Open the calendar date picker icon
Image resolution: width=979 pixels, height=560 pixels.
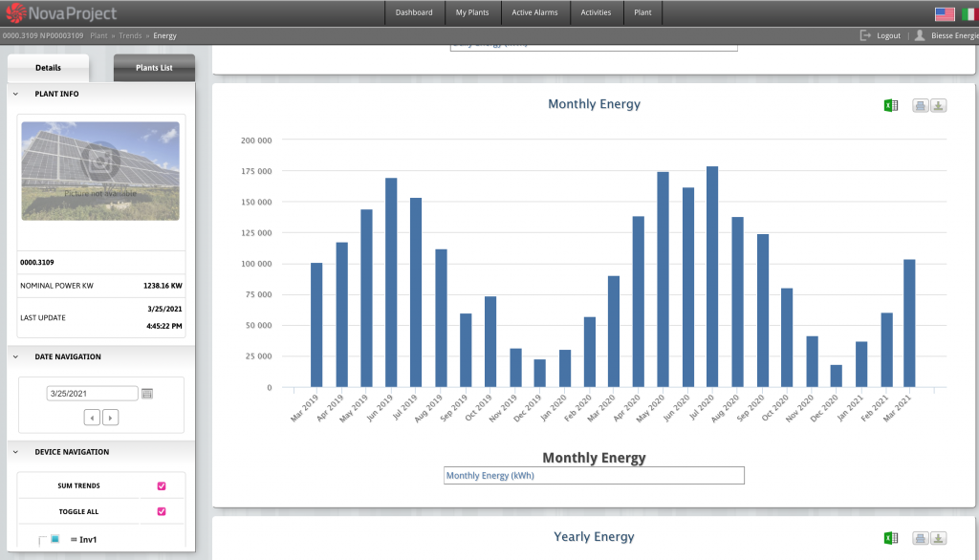pyautogui.click(x=147, y=394)
